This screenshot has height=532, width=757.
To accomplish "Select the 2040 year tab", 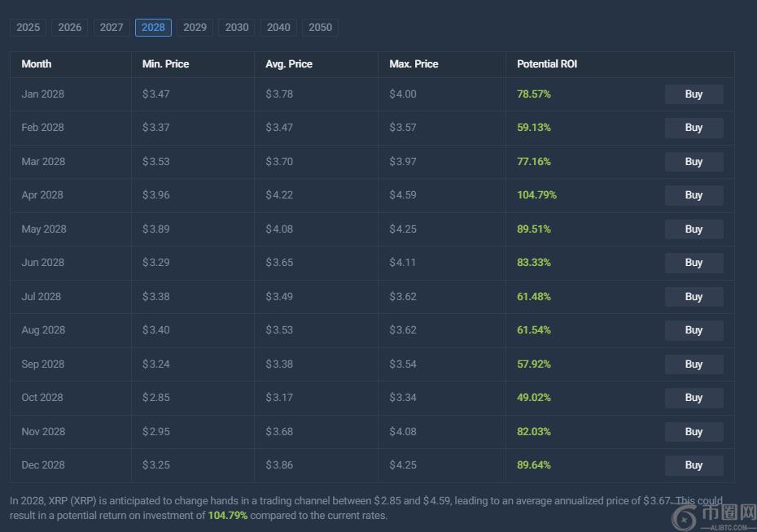I will pyautogui.click(x=278, y=28).
